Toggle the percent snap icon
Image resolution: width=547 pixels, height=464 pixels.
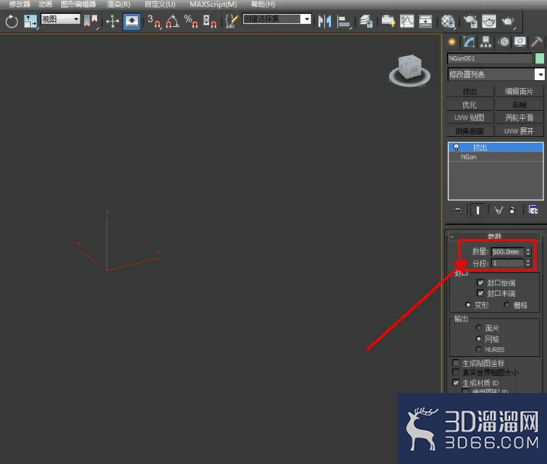pos(191,21)
